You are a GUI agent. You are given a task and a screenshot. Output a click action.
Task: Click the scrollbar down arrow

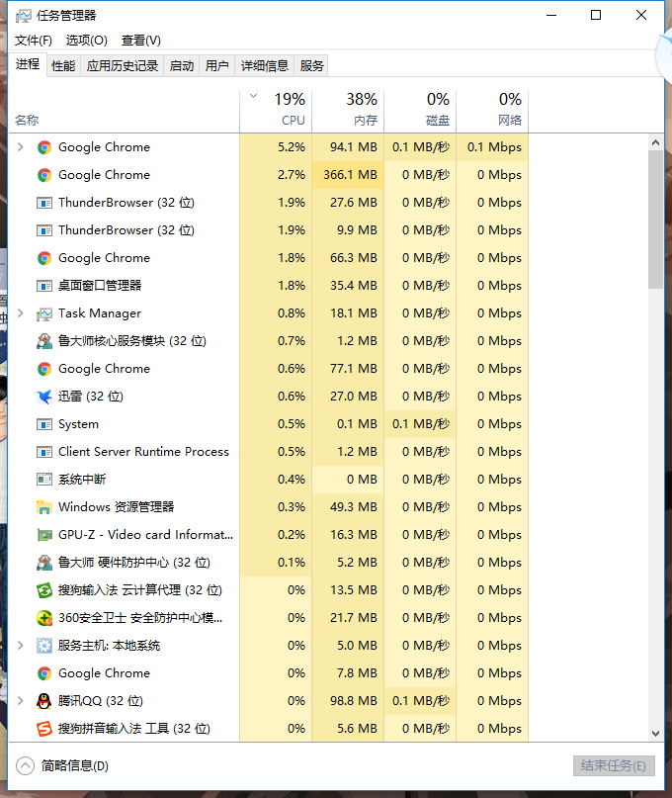[x=655, y=734]
